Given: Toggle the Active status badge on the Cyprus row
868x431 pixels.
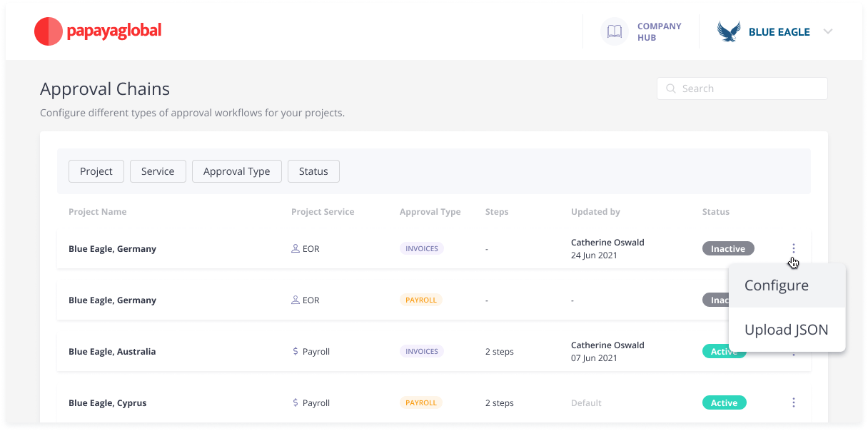Looking at the screenshot, I should 724,402.
